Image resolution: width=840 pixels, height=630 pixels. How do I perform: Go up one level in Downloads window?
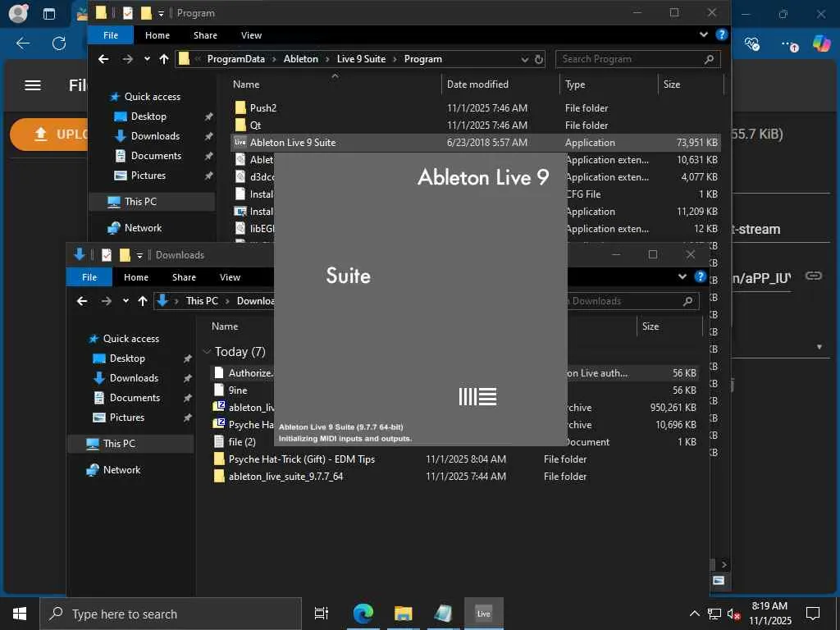pyautogui.click(x=143, y=301)
